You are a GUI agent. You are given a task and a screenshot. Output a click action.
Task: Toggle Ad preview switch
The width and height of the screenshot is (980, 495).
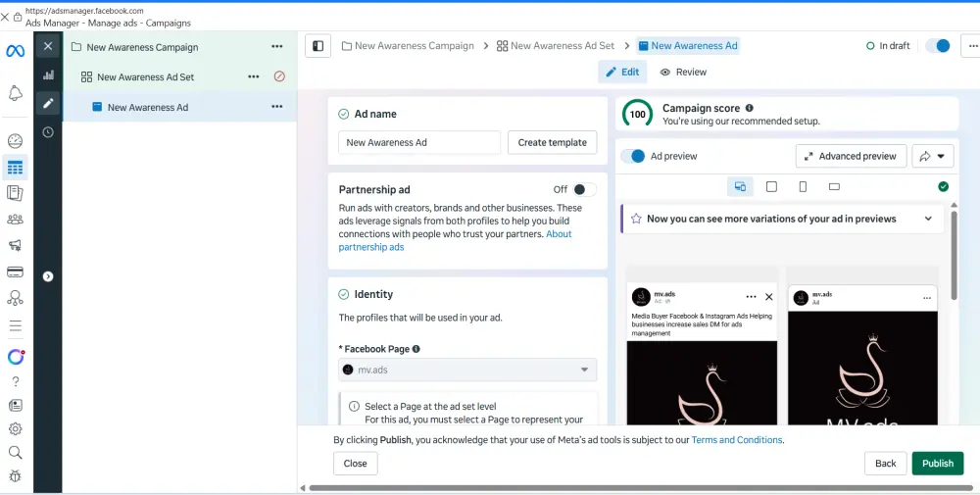(x=632, y=156)
